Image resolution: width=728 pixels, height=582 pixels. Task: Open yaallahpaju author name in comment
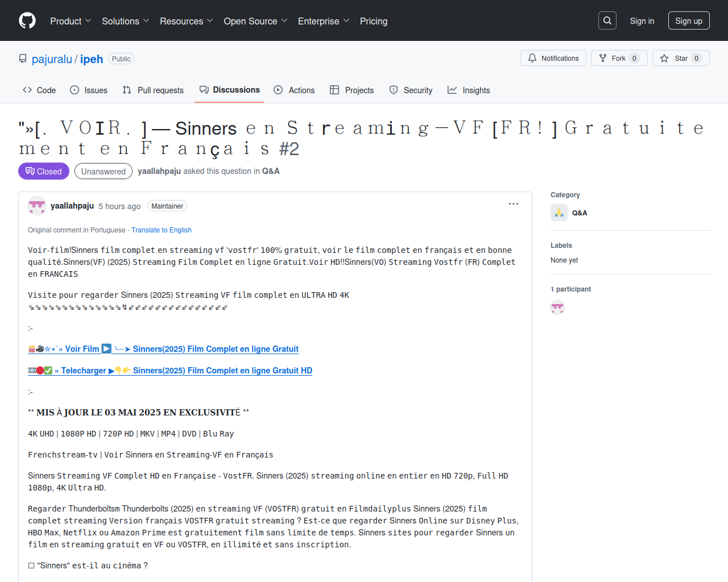pyautogui.click(x=72, y=206)
